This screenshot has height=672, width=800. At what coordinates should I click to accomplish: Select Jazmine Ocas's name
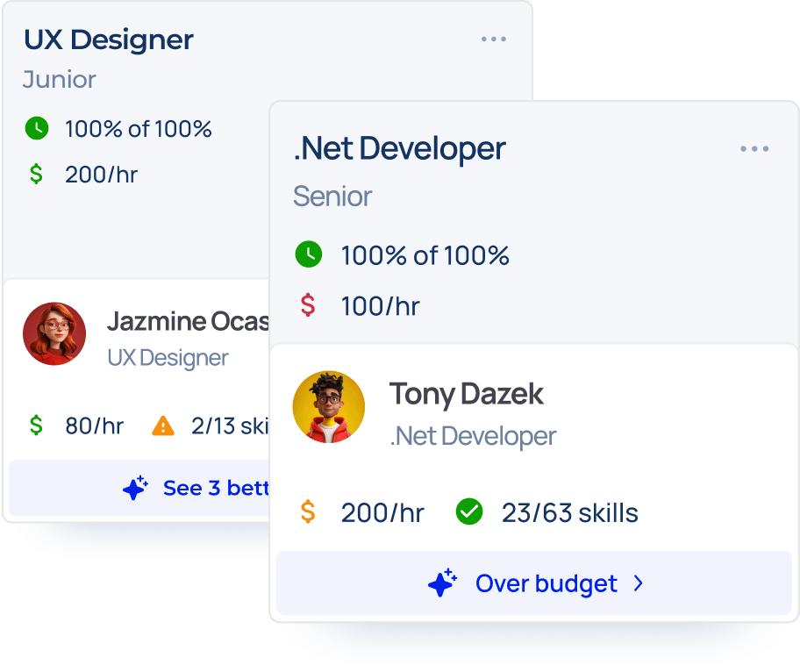click(189, 322)
